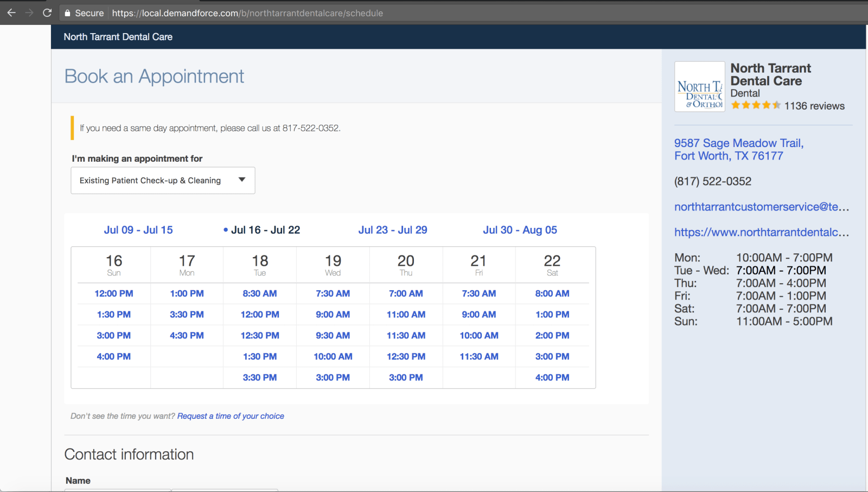
Task: Book Tuesday 18 at 8:30 AM
Action: click(x=260, y=293)
